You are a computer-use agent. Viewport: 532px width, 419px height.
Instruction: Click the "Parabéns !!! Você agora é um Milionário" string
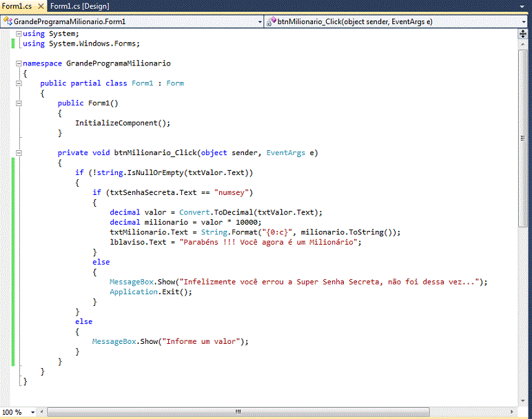(268, 243)
